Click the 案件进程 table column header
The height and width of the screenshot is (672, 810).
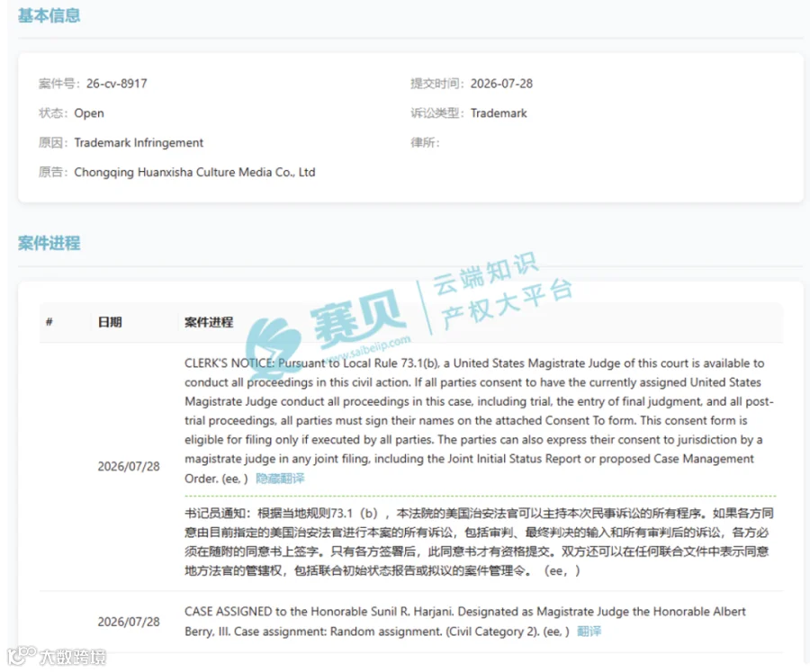tap(209, 322)
